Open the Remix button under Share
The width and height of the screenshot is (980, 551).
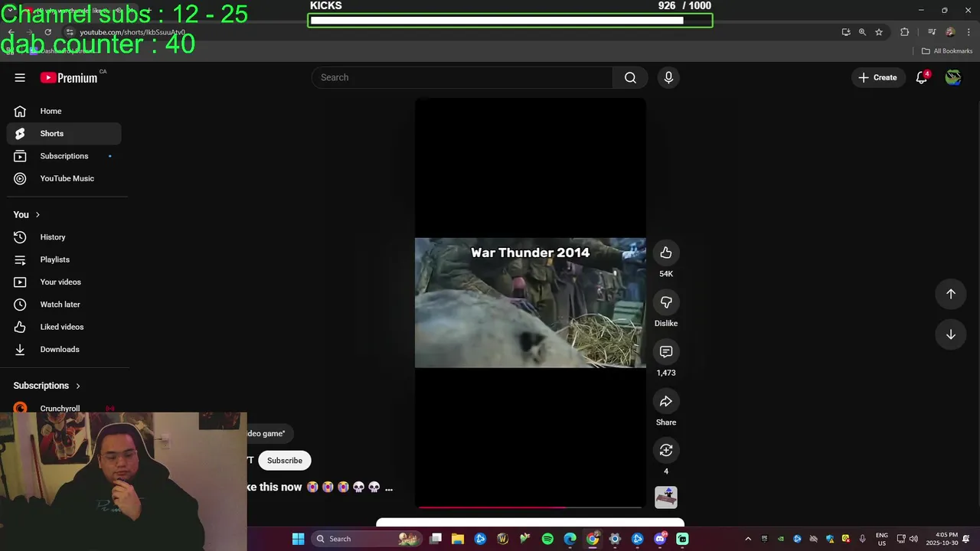666,450
